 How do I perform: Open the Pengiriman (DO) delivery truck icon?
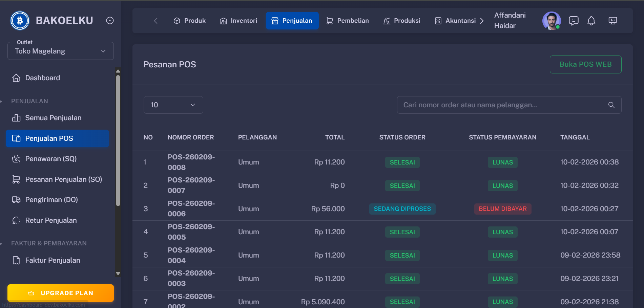pos(16,200)
